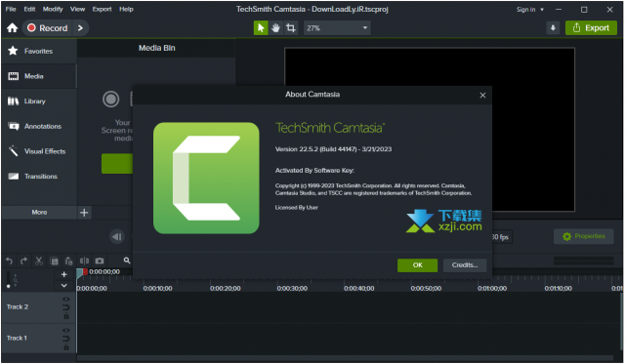The height and width of the screenshot is (364, 625).
Task: Click the timeline horizontal scrollbar
Action: (345, 358)
